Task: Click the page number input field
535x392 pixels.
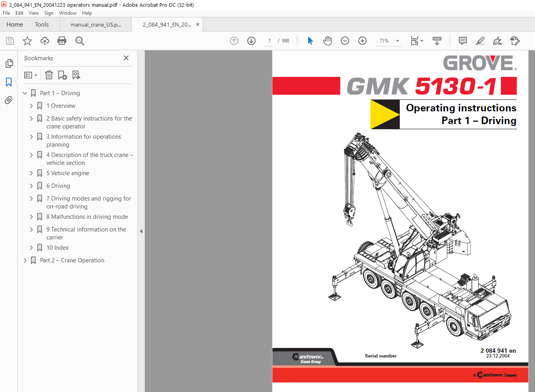Action: pyautogui.click(x=270, y=41)
